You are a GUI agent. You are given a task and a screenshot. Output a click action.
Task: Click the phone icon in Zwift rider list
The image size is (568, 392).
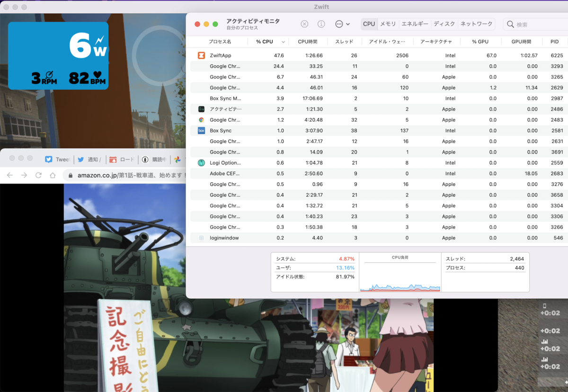pos(544,306)
